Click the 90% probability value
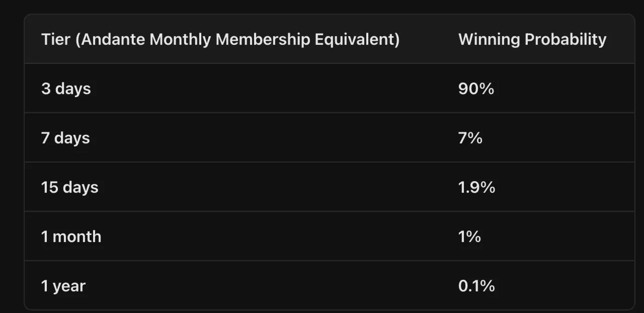Image resolution: width=644 pixels, height=313 pixels. (x=476, y=89)
